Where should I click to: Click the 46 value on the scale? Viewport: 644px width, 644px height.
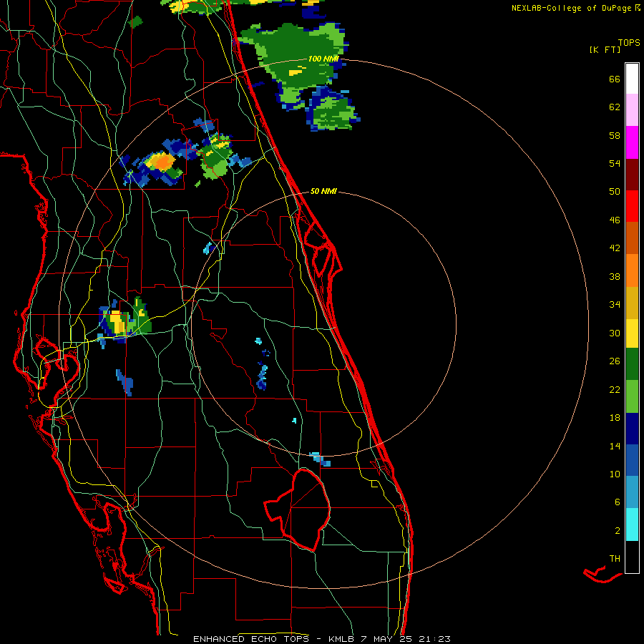pyautogui.click(x=615, y=220)
